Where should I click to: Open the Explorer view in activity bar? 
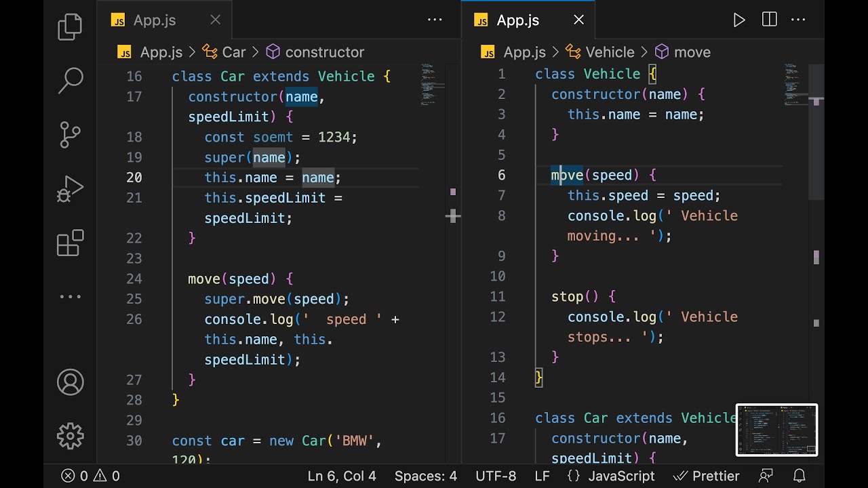pyautogui.click(x=70, y=27)
